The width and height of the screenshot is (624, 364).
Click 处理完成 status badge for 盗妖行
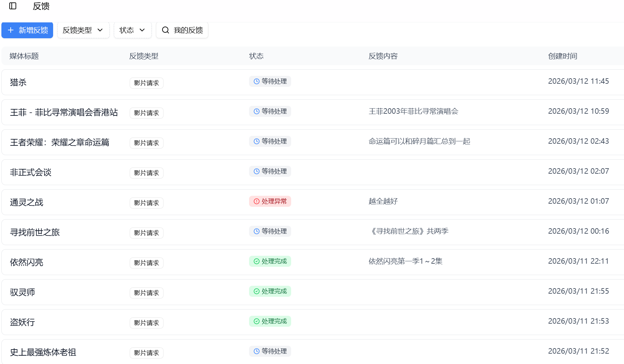click(270, 321)
